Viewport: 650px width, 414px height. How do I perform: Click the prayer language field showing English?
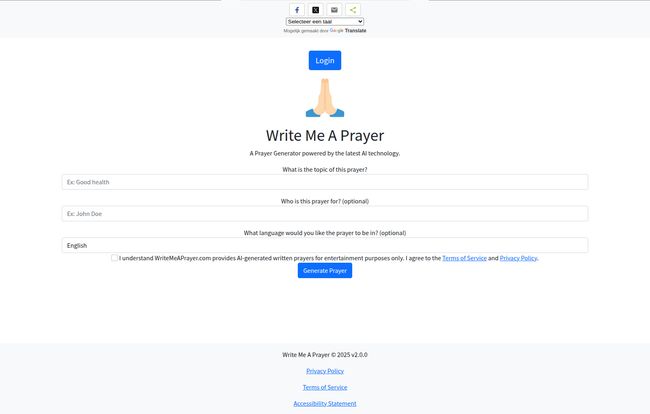pos(325,245)
